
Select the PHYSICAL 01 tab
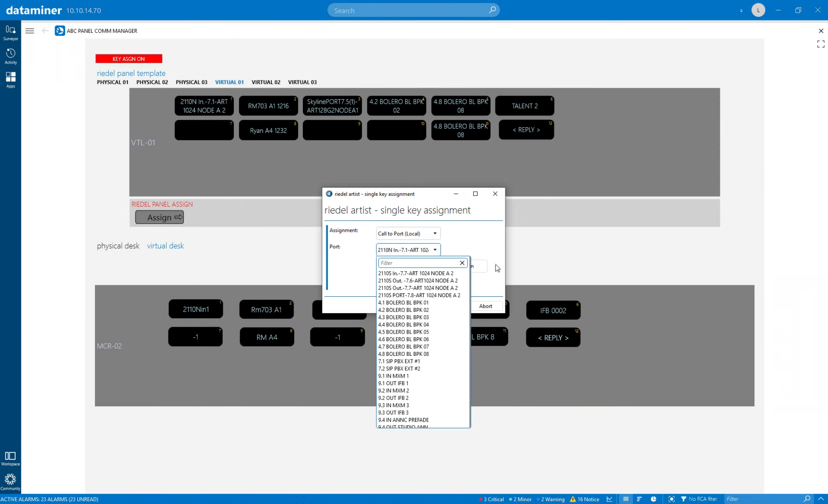coord(112,82)
